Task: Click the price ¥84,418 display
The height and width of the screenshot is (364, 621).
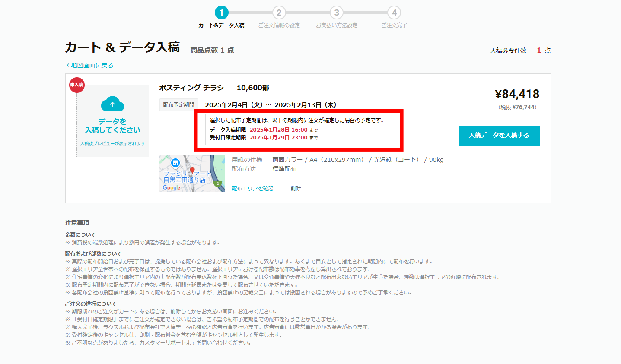Action: pyautogui.click(x=517, y=93)
